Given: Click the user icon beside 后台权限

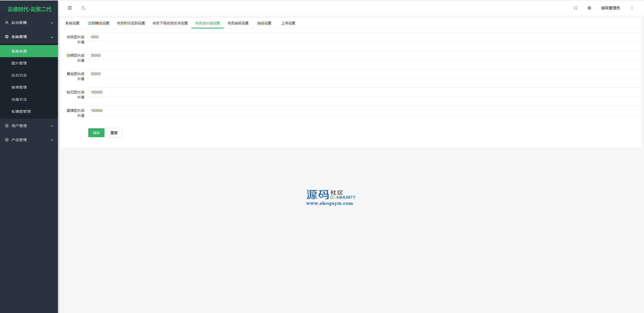Looking at the screenshot, I should [7, 23].
